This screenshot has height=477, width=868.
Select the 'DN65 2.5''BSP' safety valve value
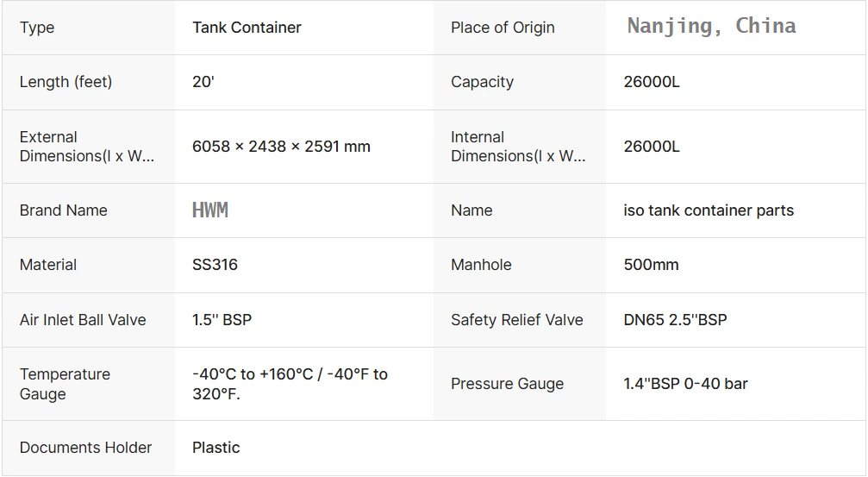[x=675, y=320]
